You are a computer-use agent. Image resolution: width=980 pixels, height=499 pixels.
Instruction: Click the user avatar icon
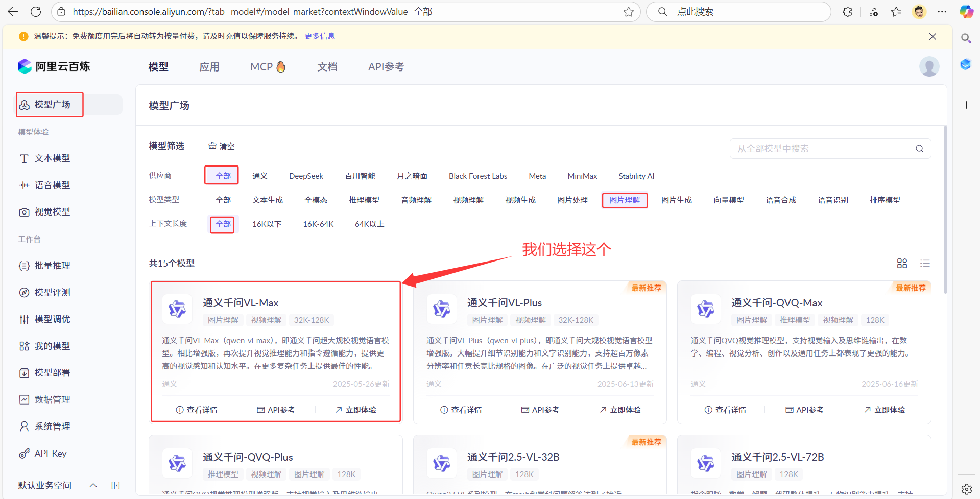(929, 67)
